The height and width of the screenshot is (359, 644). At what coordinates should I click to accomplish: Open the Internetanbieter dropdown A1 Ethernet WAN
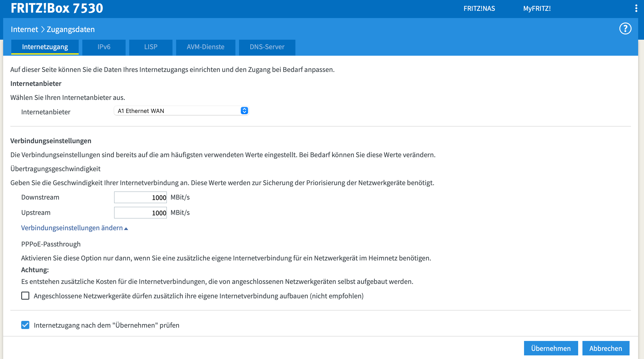pyautogui.click(x=182, y=110)
